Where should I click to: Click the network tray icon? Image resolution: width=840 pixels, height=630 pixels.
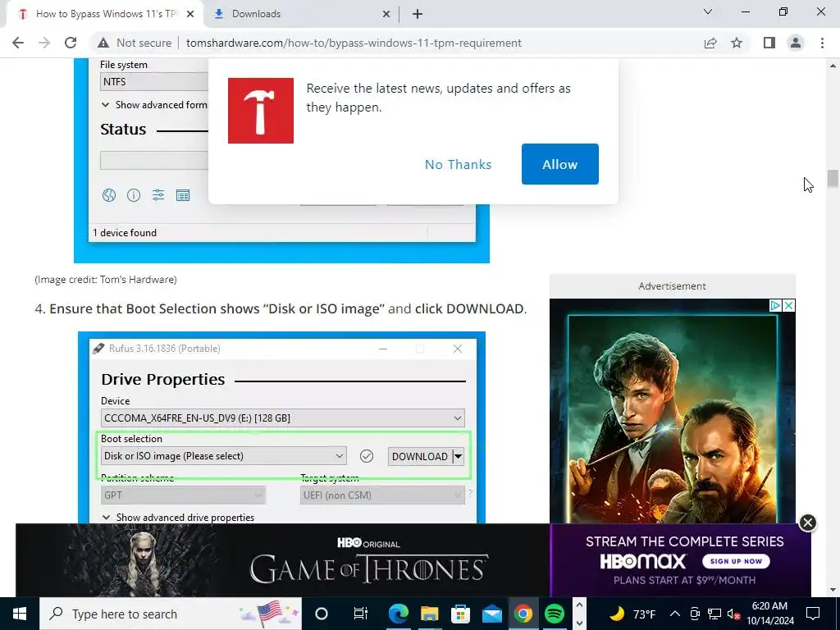[714, 614]
